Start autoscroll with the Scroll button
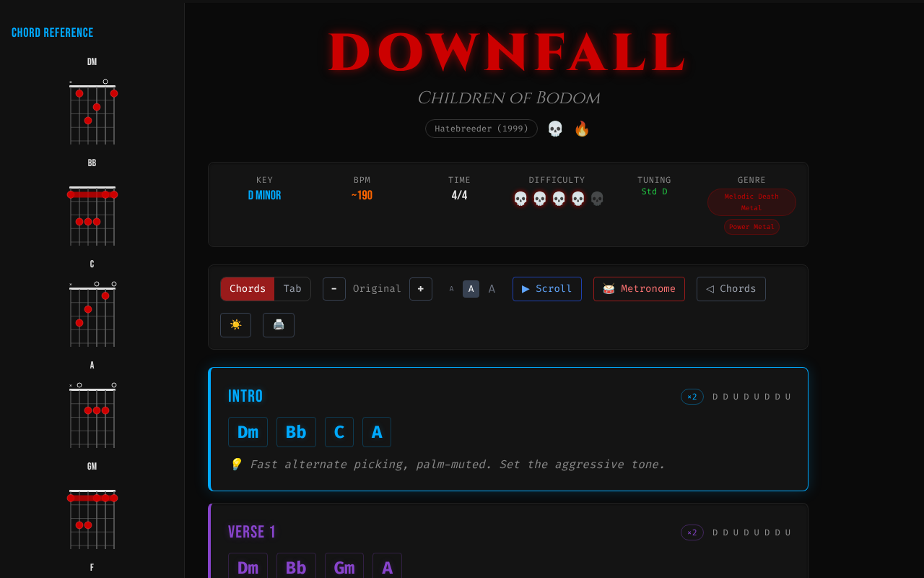The image size is (924, 578). coord(546,288)
